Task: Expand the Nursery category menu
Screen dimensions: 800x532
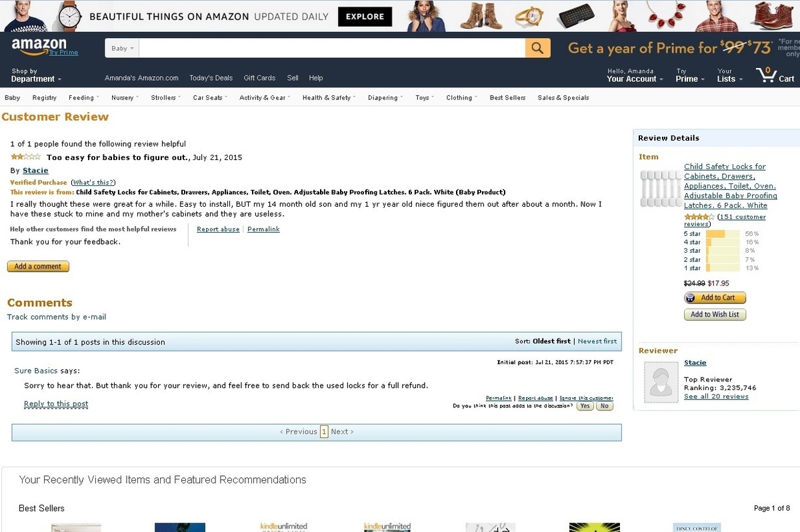Action: coord(125,97)
